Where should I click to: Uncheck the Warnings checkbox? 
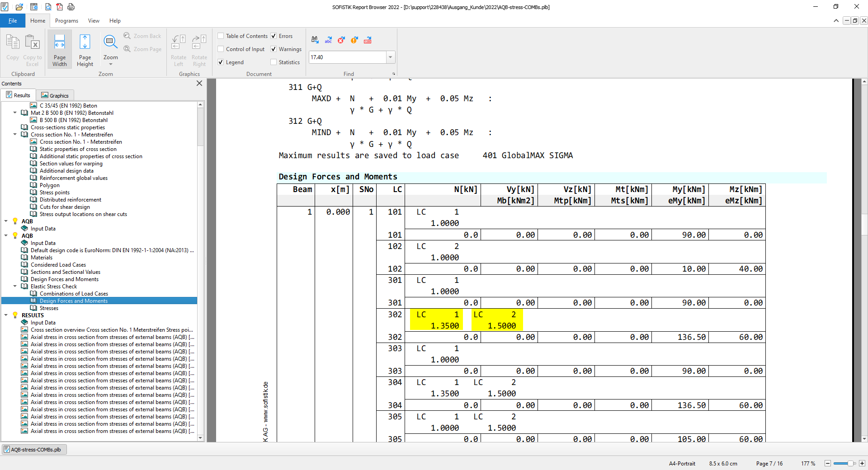point(274,49)
